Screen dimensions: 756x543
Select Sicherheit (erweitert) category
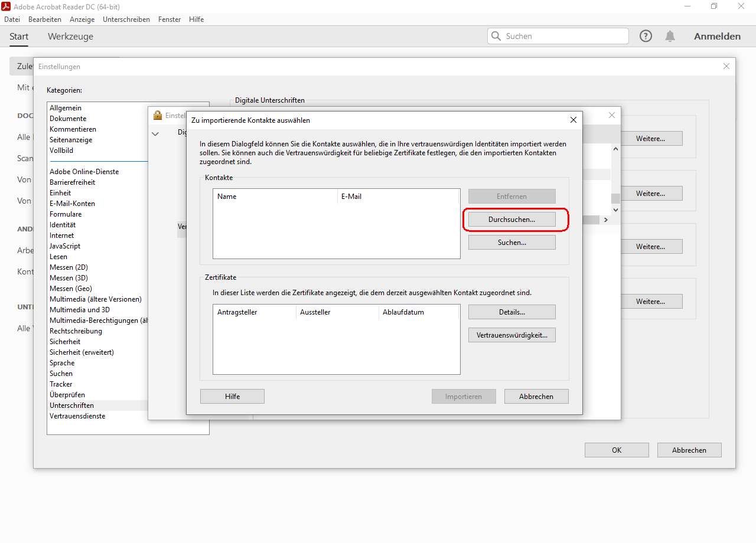(x=82, y=352)
